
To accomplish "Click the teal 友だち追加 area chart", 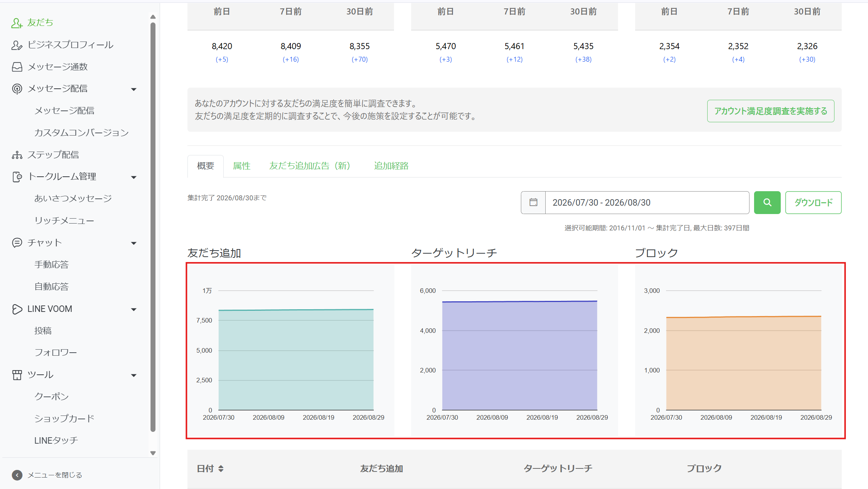I will [x=296, y=360].
